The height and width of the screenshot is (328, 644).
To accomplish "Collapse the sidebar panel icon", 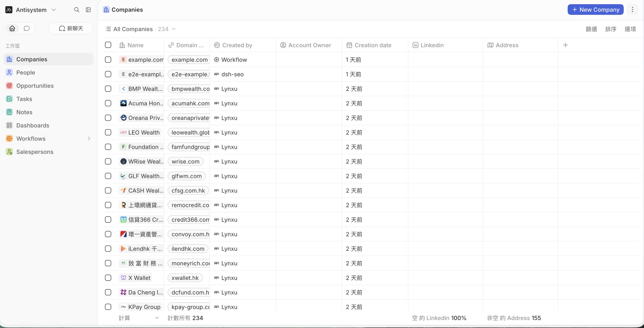I will point(88,10).
